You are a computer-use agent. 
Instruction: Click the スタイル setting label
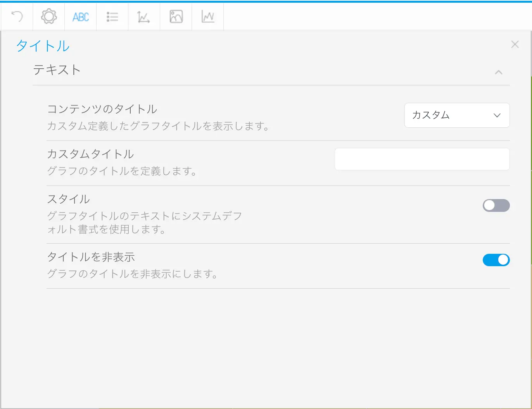pos(68,199)
